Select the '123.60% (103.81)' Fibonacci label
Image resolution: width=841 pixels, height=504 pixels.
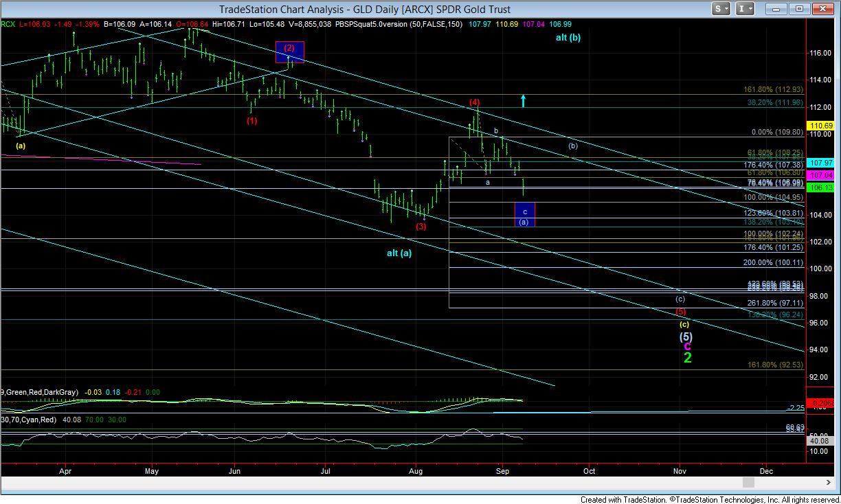click(x=774, y=214)
